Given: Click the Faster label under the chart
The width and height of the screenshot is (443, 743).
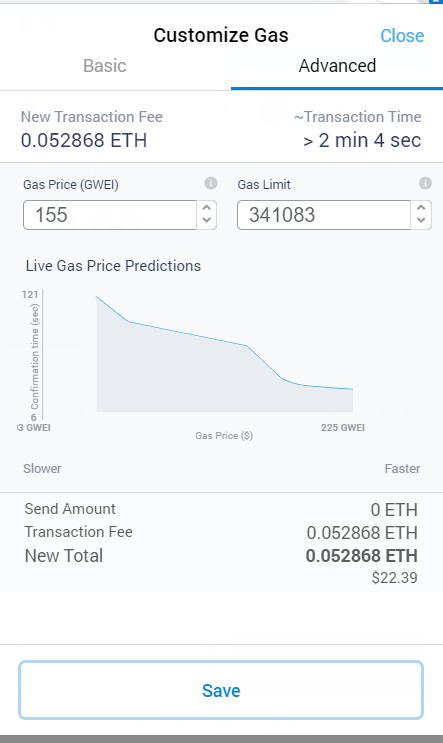Looking at the screenshot, I should click(402, 469).
